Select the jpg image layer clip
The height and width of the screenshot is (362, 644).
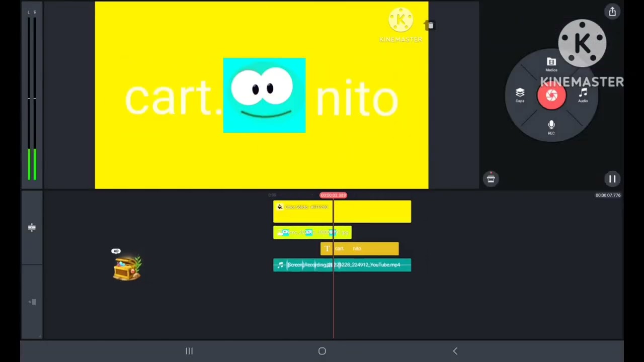312,232
